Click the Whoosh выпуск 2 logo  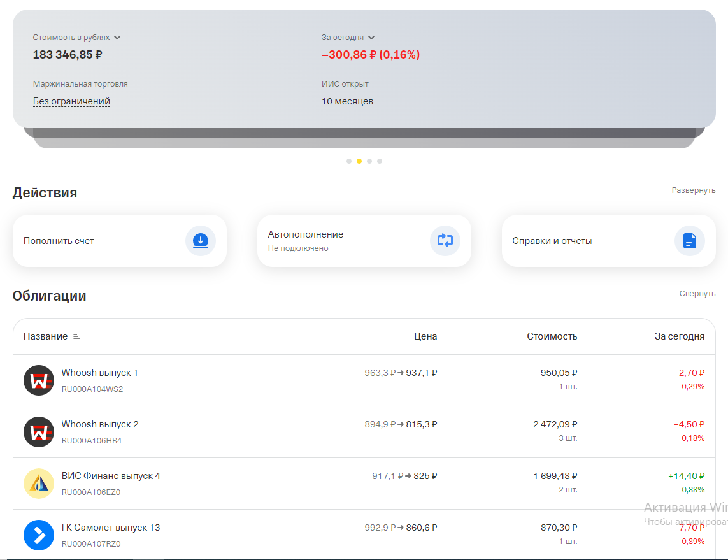click(x=39, y=432)
